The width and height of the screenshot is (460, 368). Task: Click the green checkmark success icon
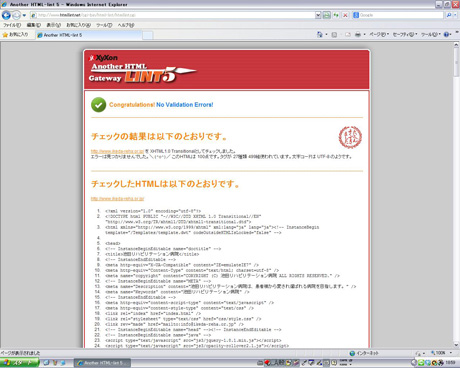(x=98, y=105)
